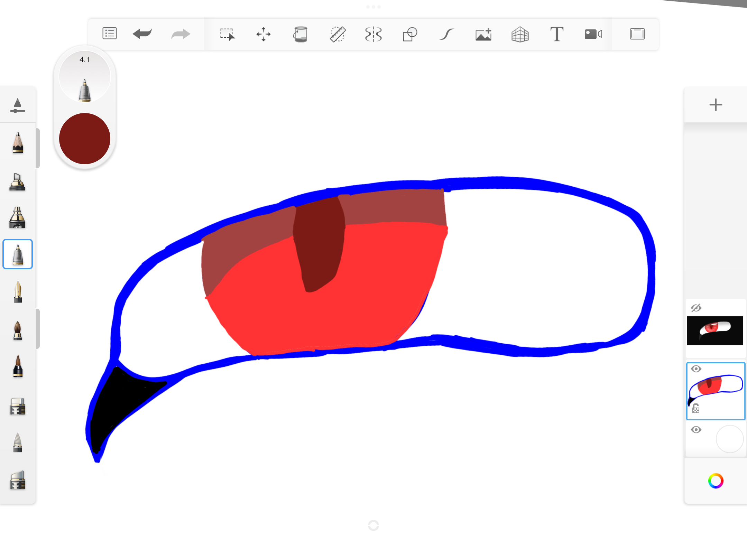Select the Pencil tool
The image size is (747, 560).
17,145
